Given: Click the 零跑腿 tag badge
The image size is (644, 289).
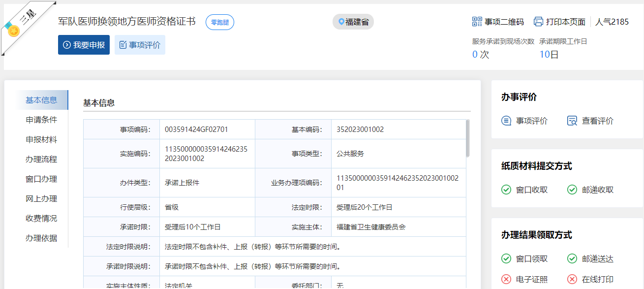Looking at the screenshot, I should [x=219, y=22].
